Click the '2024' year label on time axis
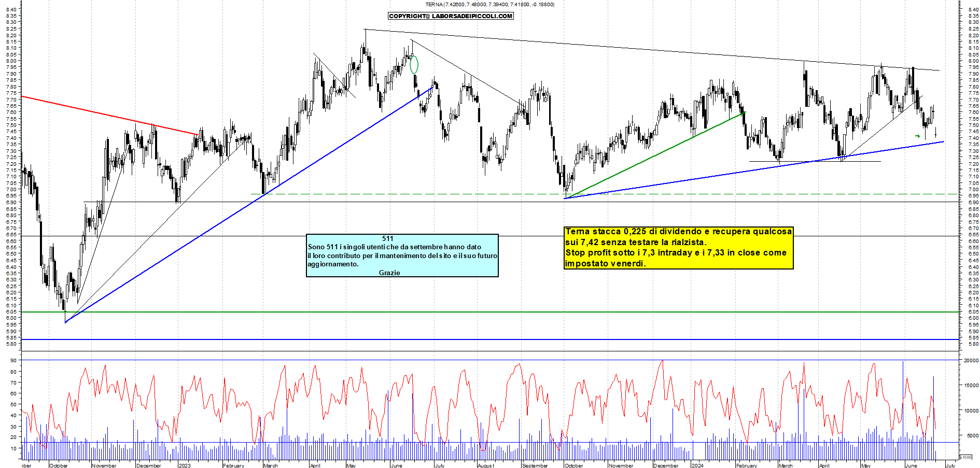The height and width of the screenshot is (468, 980). coord(697,465)
